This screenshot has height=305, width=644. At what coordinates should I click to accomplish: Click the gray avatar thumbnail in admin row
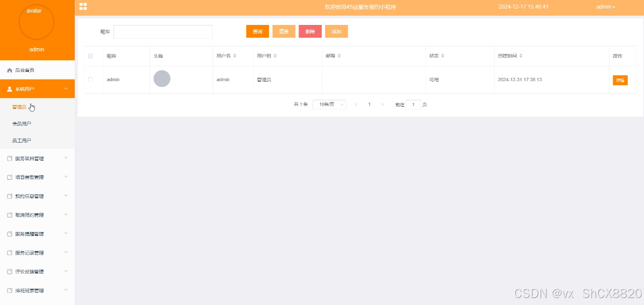[x=162, y=78]
